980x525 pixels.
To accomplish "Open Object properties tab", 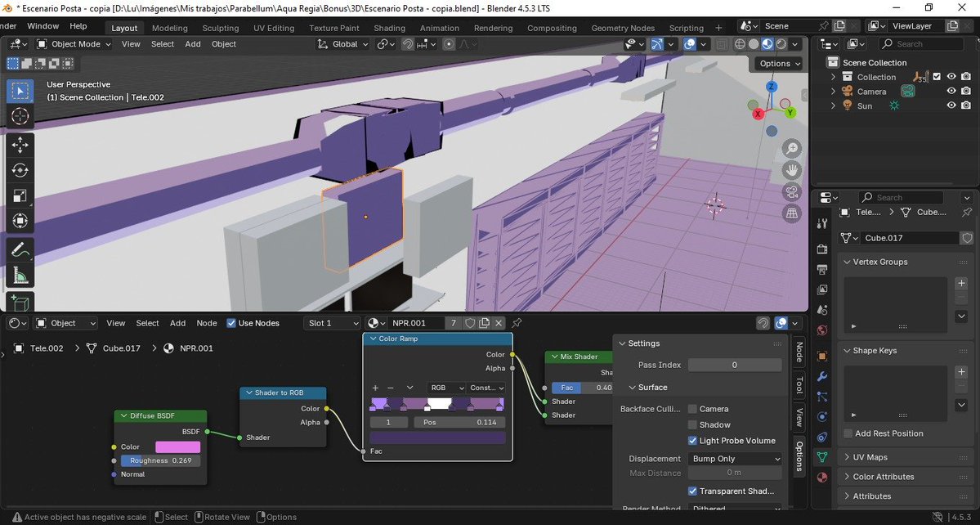I will tap(822, 357).
